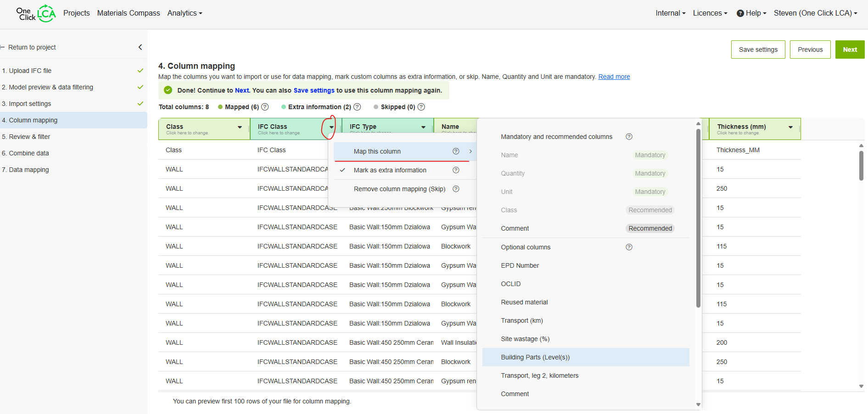The image size is (868, 414).
Task: Open IFC Type column header dropdown arrow
Action: 423,127
